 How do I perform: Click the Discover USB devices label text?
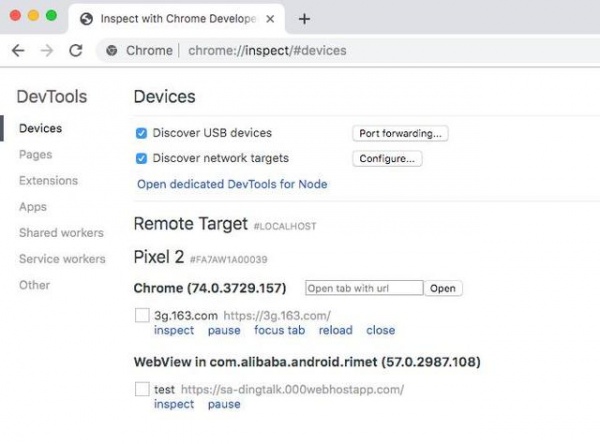coord(212,133)
